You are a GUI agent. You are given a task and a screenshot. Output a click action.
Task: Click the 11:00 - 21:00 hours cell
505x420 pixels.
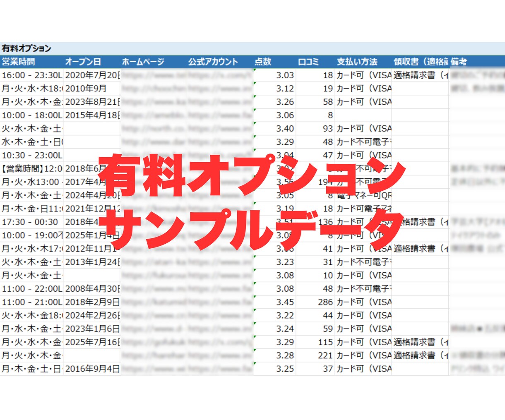tap(31, 302)
